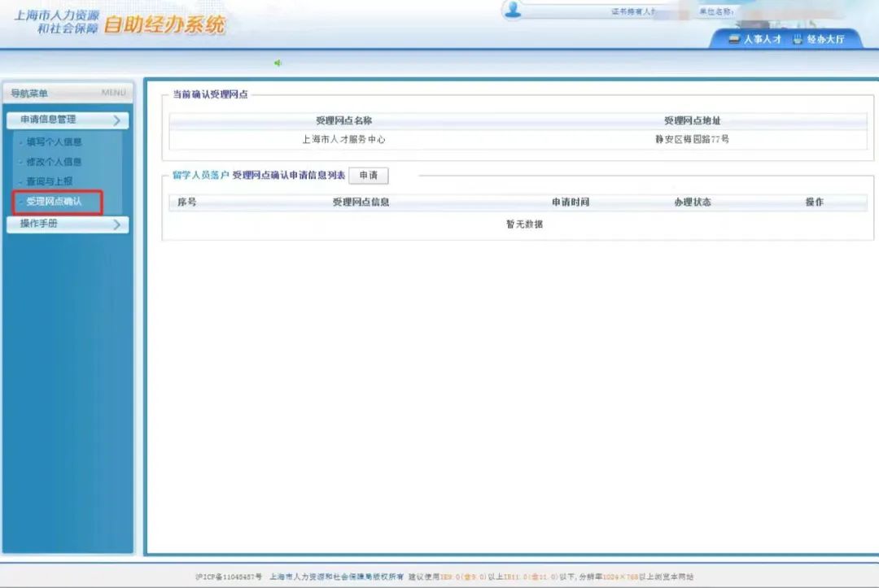
Task: Open 填写个人信息 menu item
Action: (x=54, y=142)
